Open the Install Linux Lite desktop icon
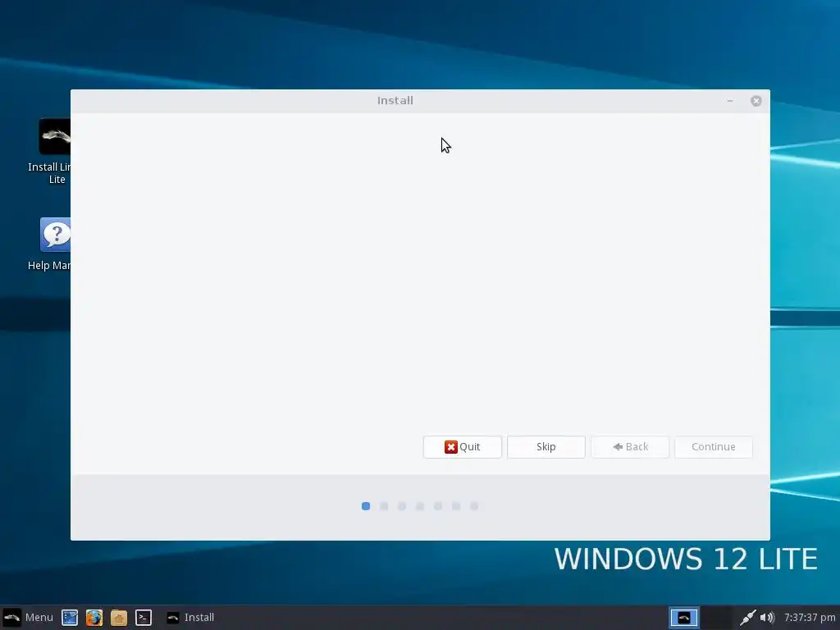This screenshot has height=630, width=840. coord(53,152)
